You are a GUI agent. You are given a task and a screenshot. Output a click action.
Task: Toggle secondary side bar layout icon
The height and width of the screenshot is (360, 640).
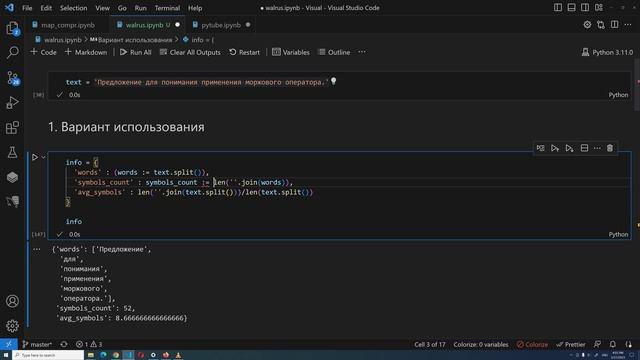[x=585, y=7]
